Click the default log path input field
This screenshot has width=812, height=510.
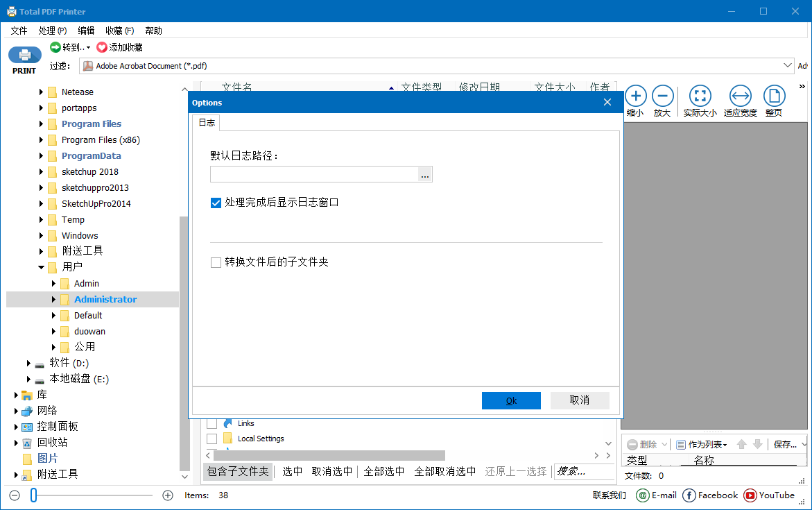pos(312,174)
